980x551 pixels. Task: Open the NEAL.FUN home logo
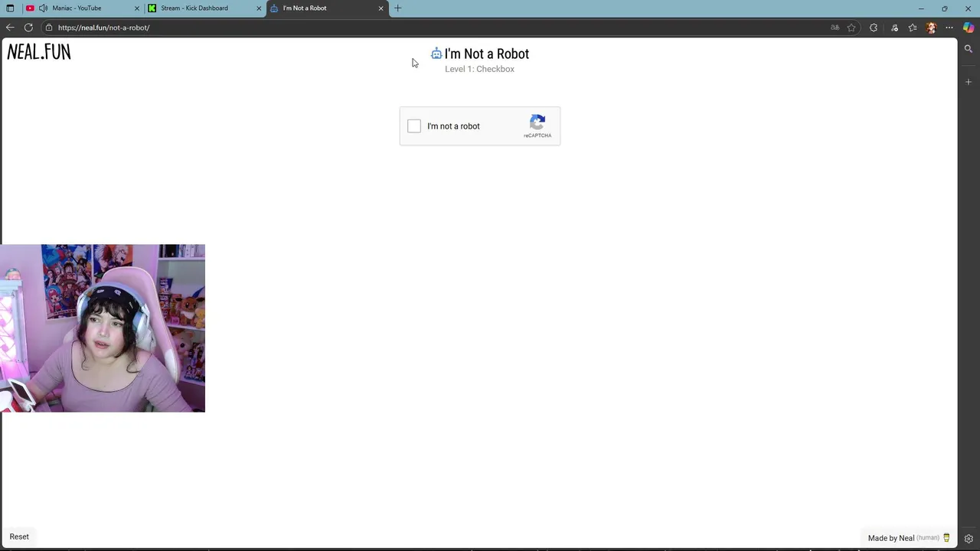(x=39, y=52)
